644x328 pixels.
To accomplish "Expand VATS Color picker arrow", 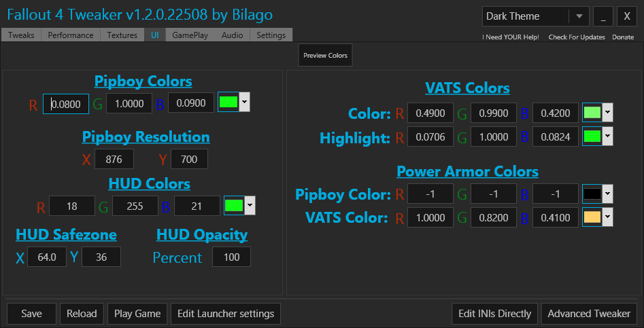I will click(x=607, y=112).
